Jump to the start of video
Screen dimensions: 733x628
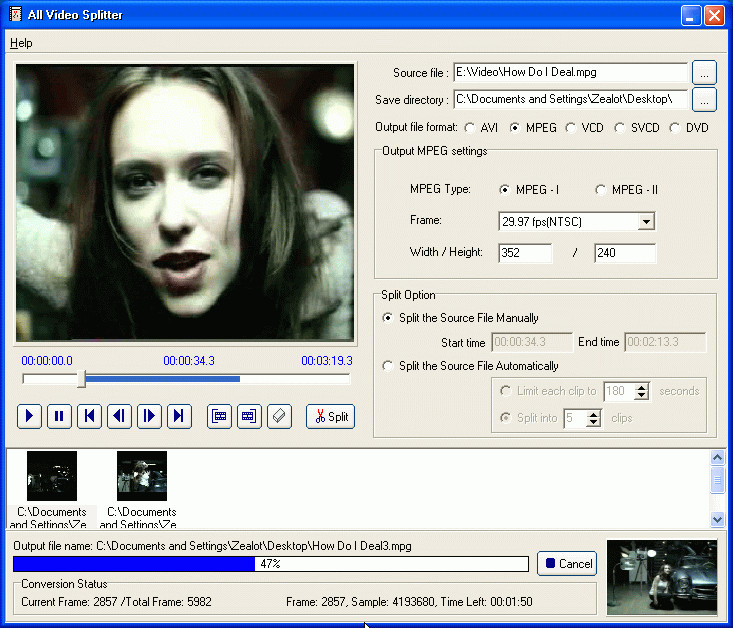coord(89,416)
